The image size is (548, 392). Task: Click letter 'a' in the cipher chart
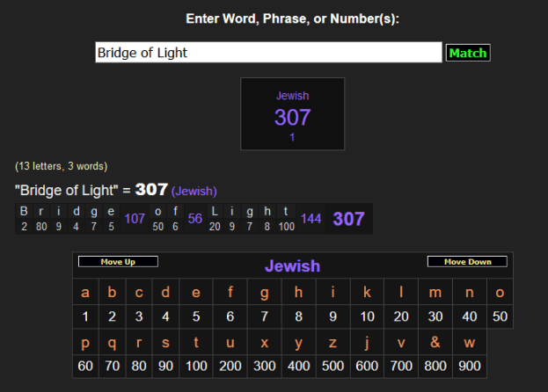tap(85, 293)
